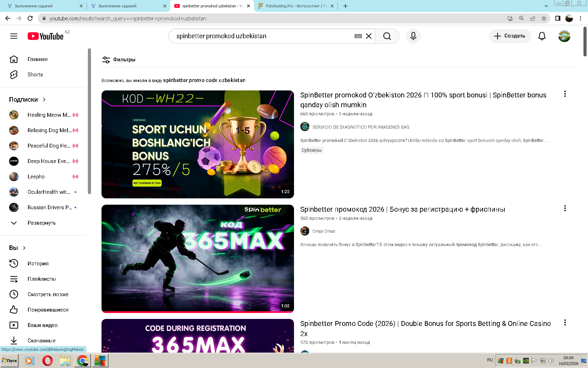Open Ваши видео in the sidebar
The height and width of the screenshot is (368, 588).
point(43,325)
